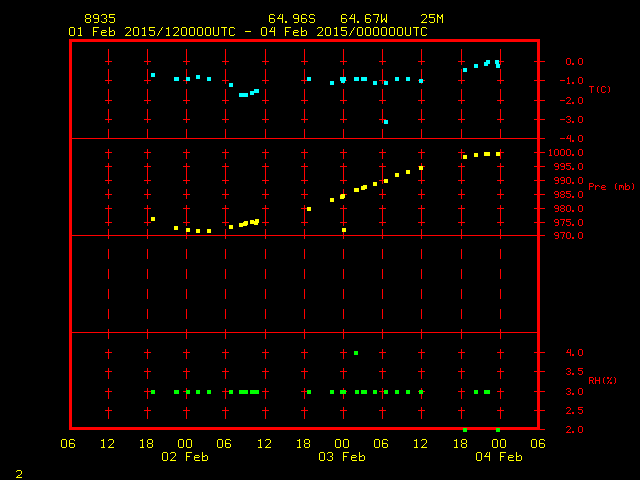Click the isolated cyan temperature point near -3.0
The image size is (640, 480).
point(386,122)
